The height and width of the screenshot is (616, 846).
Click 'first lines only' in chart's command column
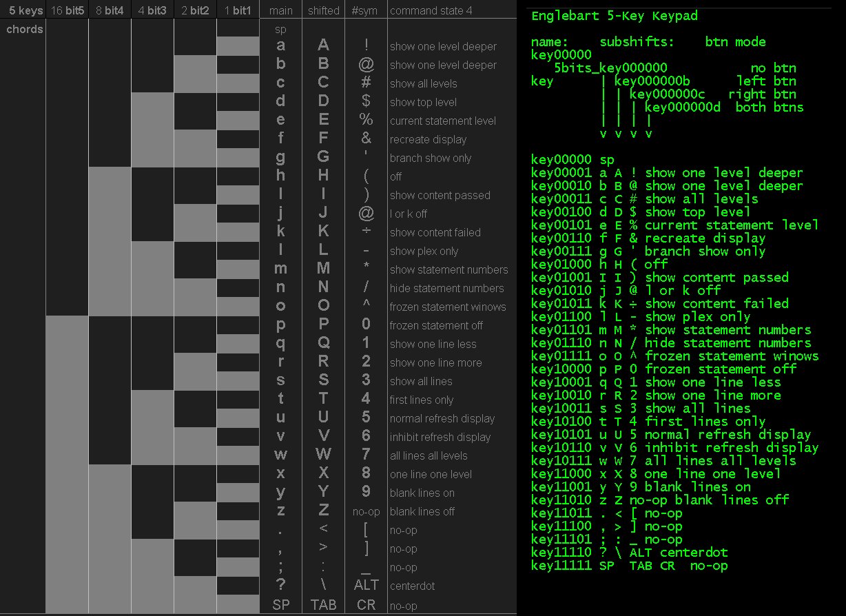pyautogui.click(x=422, y=400)
